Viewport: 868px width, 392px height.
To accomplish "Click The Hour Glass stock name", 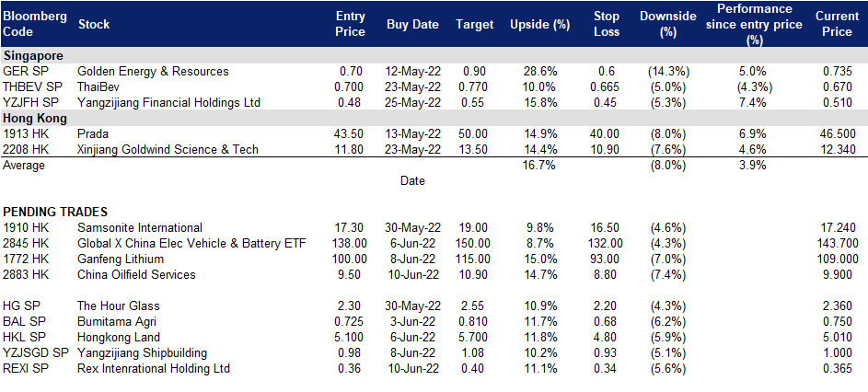I will click(x=119, y=306).
